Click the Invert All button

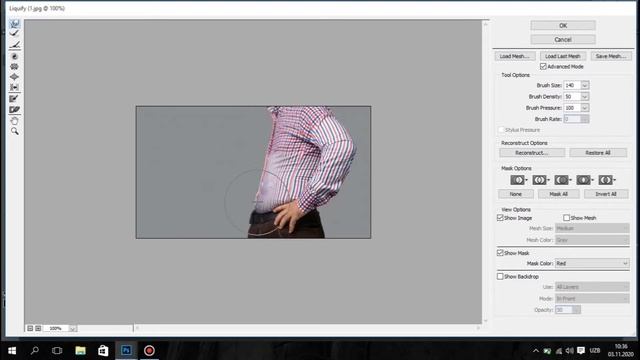606,194
